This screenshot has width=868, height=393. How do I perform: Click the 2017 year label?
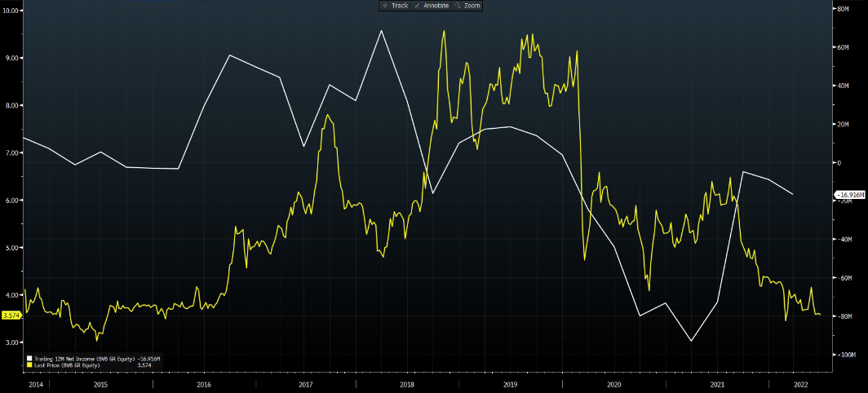[305, 384]
